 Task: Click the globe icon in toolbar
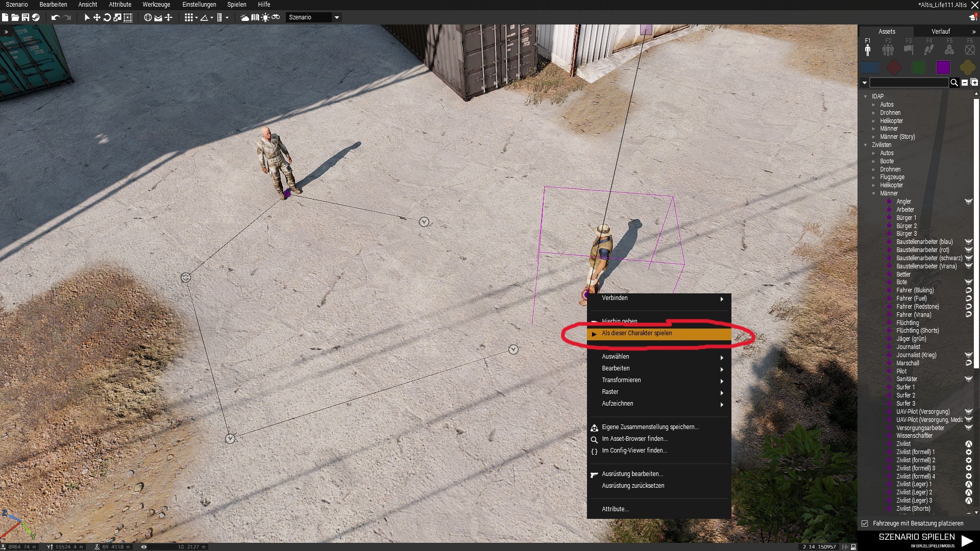coord(148,17)
